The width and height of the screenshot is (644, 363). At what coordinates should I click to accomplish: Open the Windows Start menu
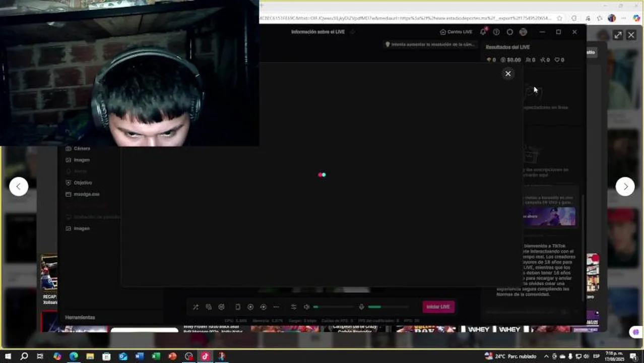(x=8, y=356)
